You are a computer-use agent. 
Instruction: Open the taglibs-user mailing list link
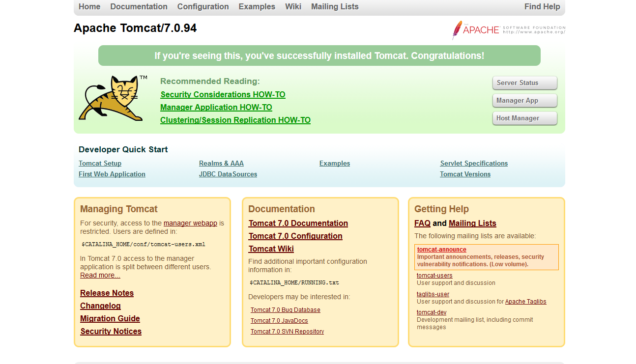(x=433, y=294)
